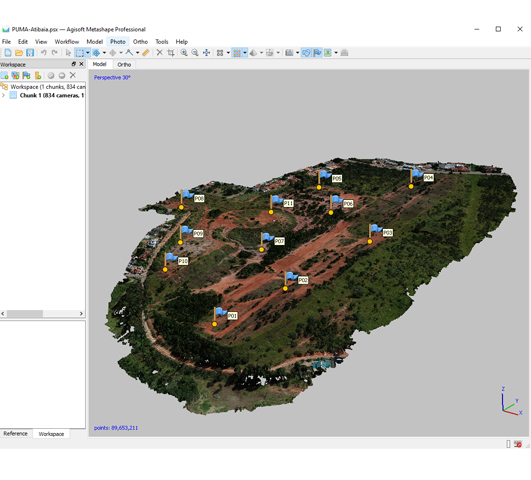The image size is (531, 480).
Task: Click the Enable Items Workspace icon
Action: click(x=51, y=76)
